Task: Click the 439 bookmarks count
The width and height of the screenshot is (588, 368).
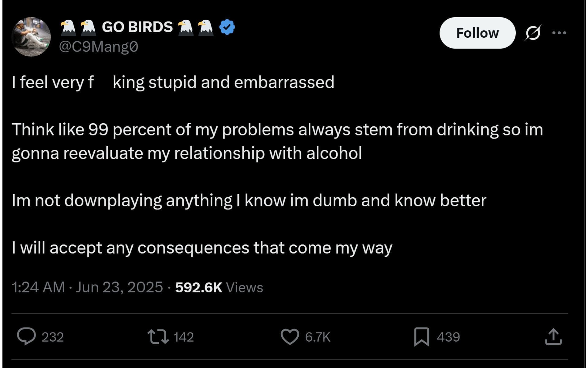Action: tap(448, 337)
